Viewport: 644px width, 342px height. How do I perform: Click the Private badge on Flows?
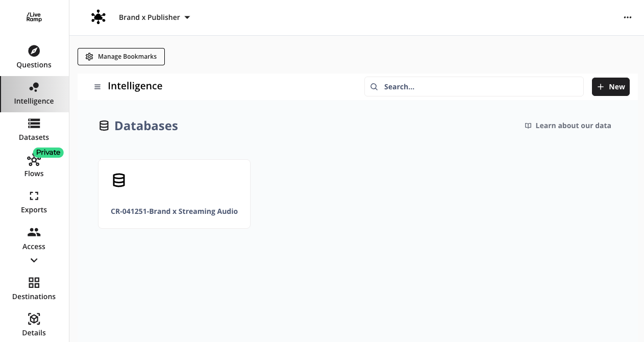(48, 152)
